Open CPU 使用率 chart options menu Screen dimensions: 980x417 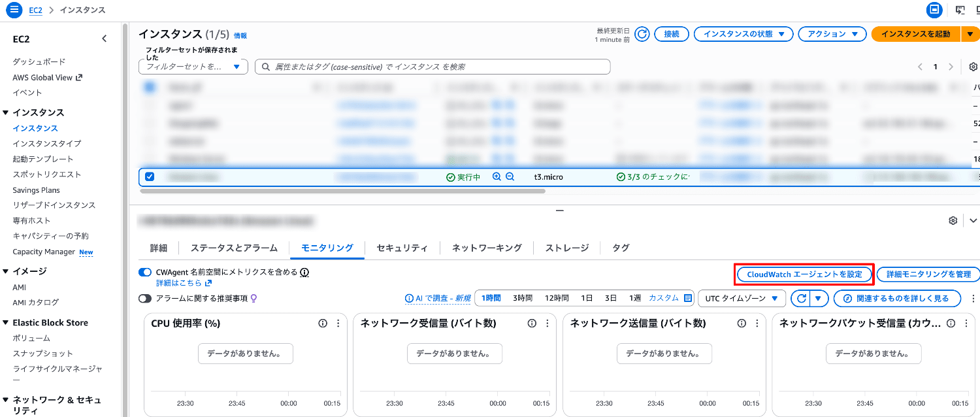[338, 323]
